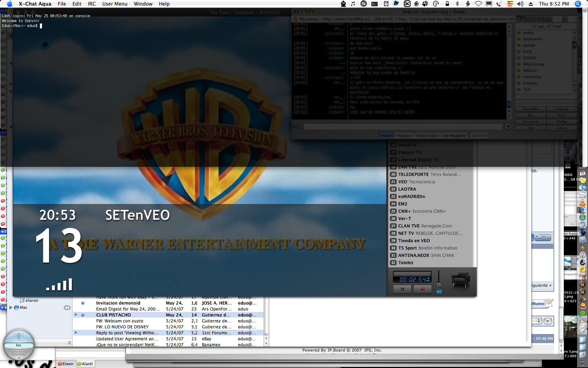Open the music note menu bar icon
588x368 pixels.
pyautogui.click(x=353, y=4)
